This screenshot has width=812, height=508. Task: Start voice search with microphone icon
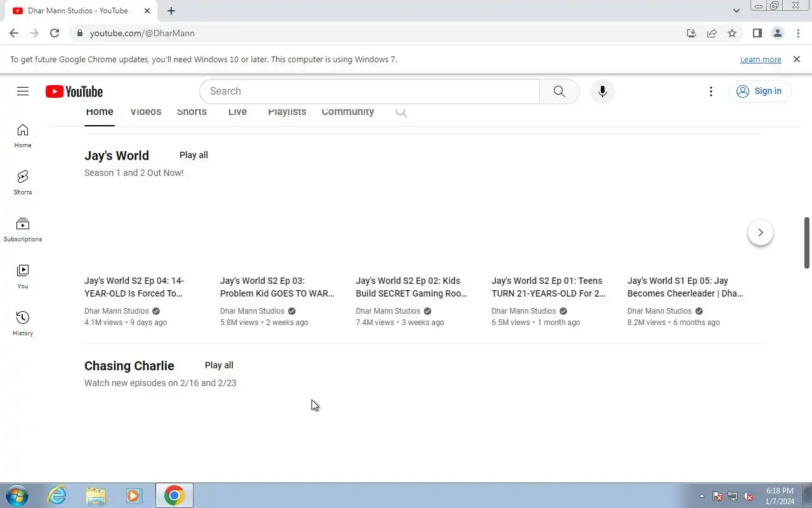point(603,91)
